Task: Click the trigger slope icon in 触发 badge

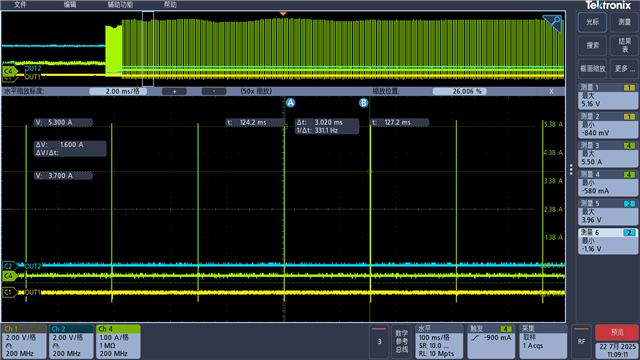Action: (x=475, y=338)
